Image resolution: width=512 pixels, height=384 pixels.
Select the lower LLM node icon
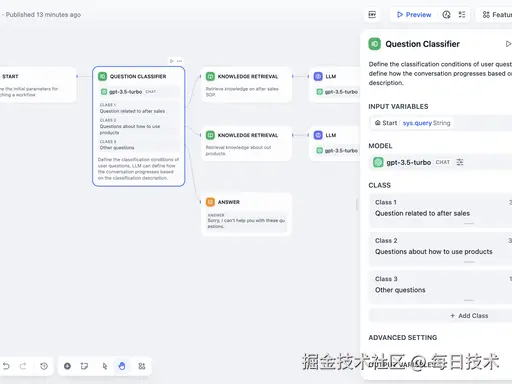click(318, 135)
